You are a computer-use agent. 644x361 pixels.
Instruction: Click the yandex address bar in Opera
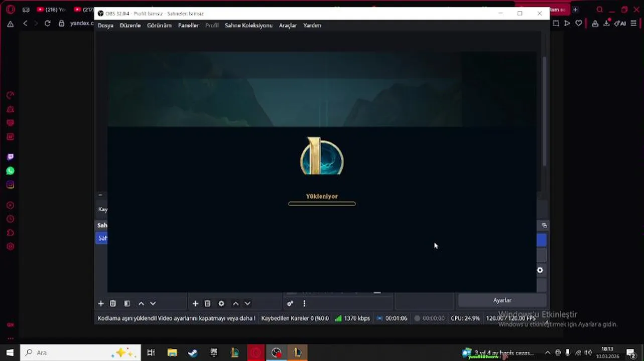tap(82, 23)
